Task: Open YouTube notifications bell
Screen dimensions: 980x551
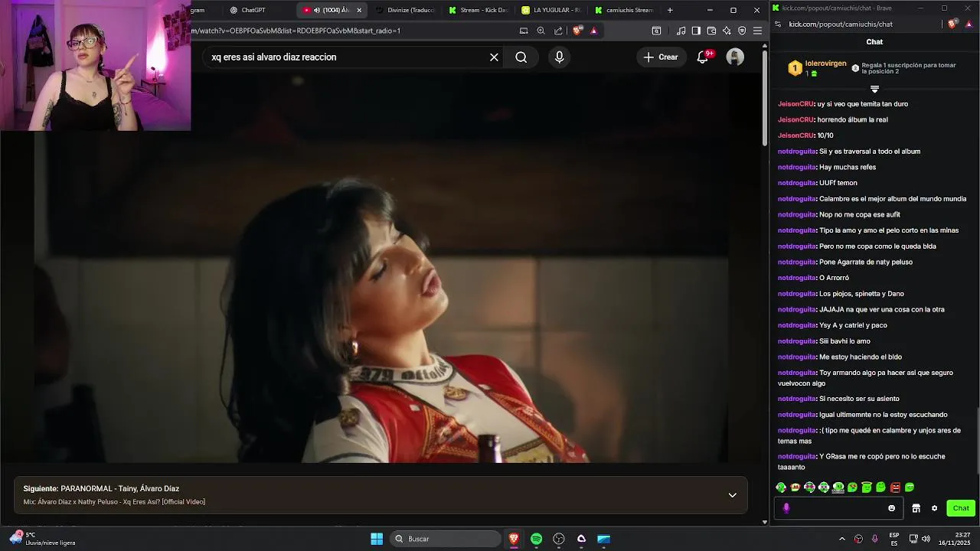Action: click(x=703, y=57)
